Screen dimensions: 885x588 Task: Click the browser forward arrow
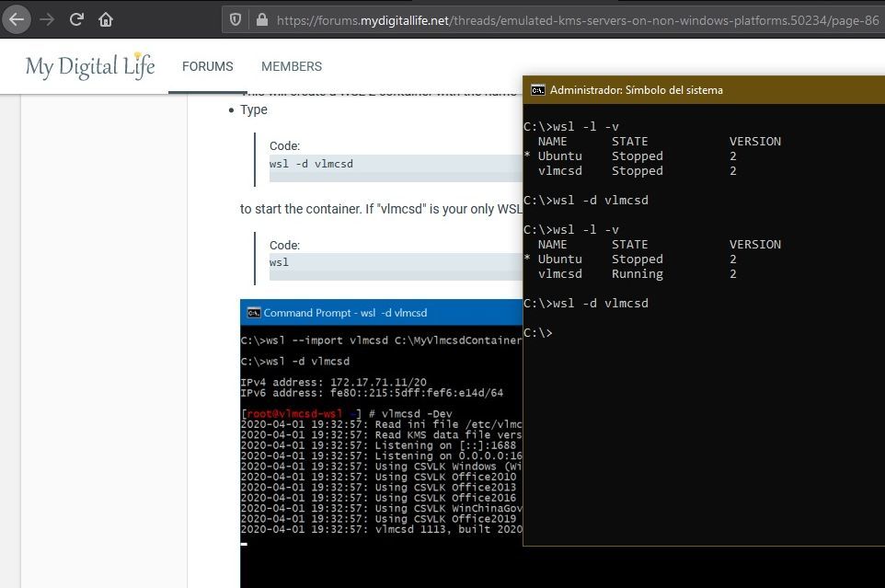point(47,19)
